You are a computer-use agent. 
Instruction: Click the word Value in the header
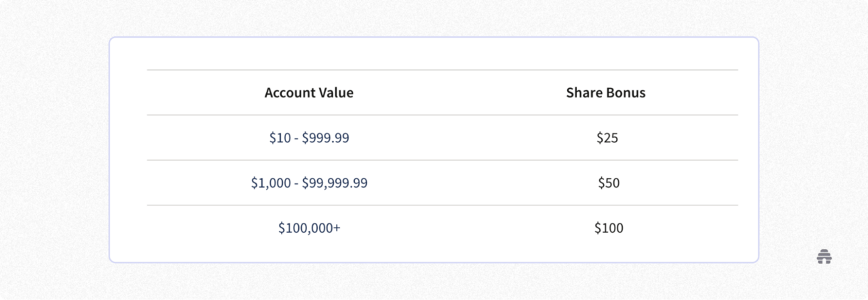pos(335,93)
